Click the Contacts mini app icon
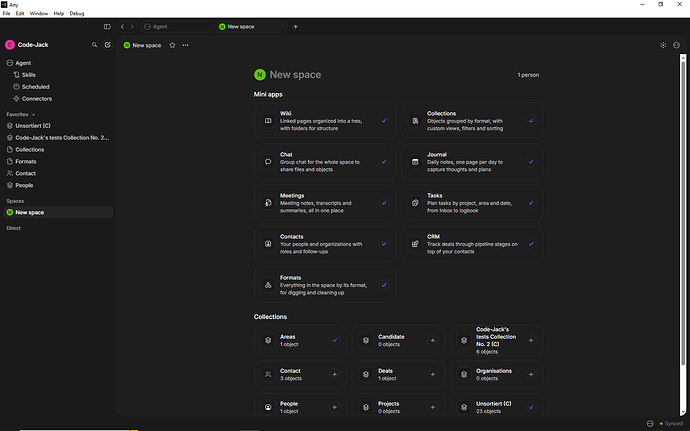This screenshot has width=690, height=431. point(268,244)
